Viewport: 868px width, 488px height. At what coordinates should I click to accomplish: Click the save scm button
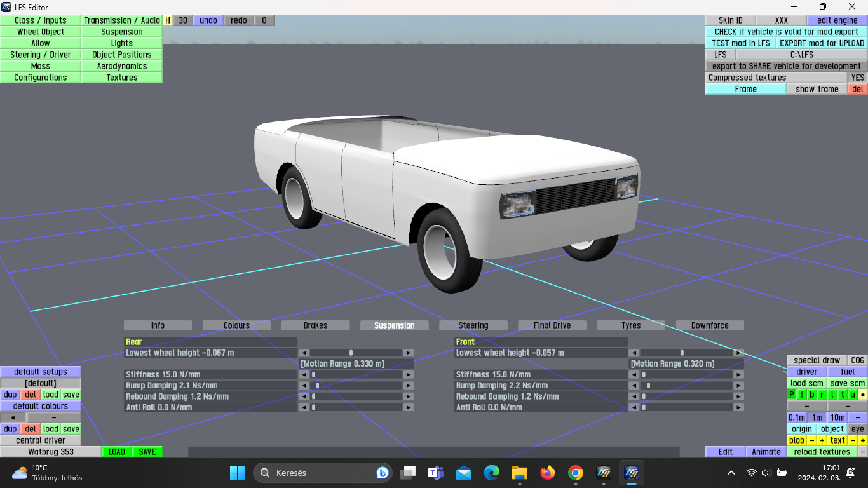coord(848,383)
